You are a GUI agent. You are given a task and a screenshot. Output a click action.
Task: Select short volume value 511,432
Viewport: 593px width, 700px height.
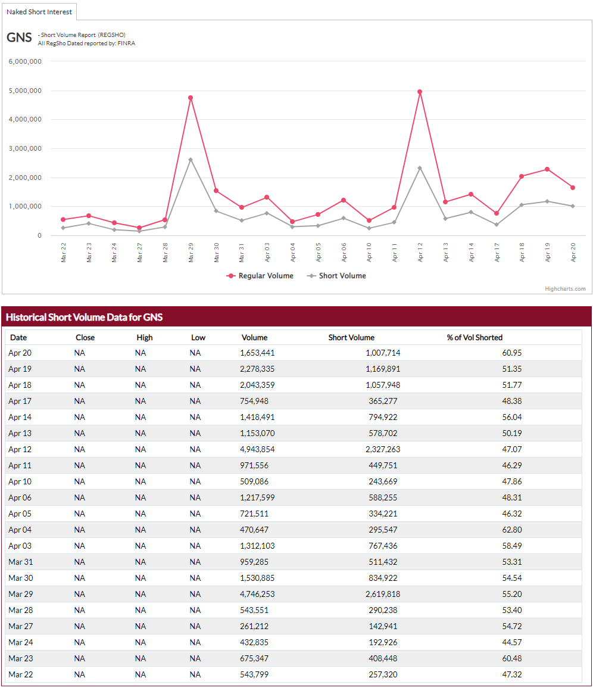pos(383,562)
